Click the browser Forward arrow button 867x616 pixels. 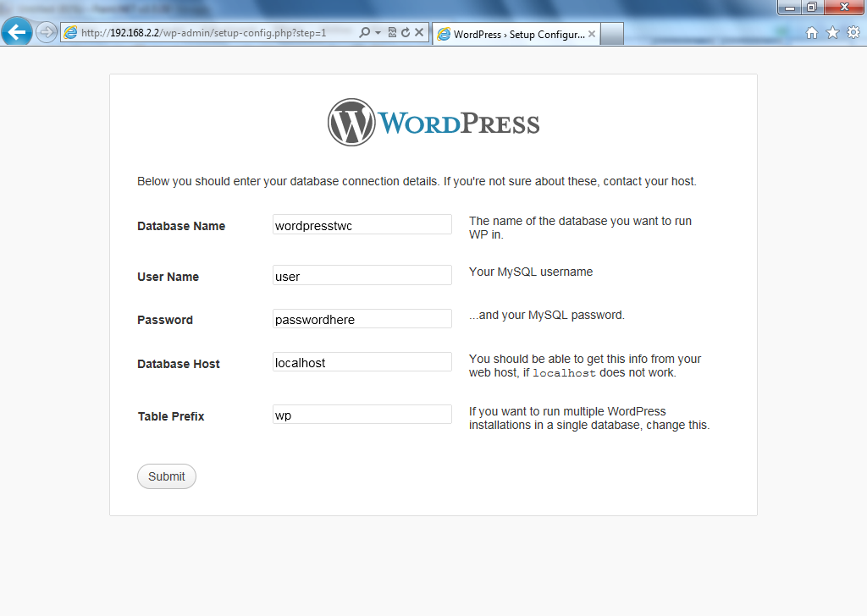point(47,32)
